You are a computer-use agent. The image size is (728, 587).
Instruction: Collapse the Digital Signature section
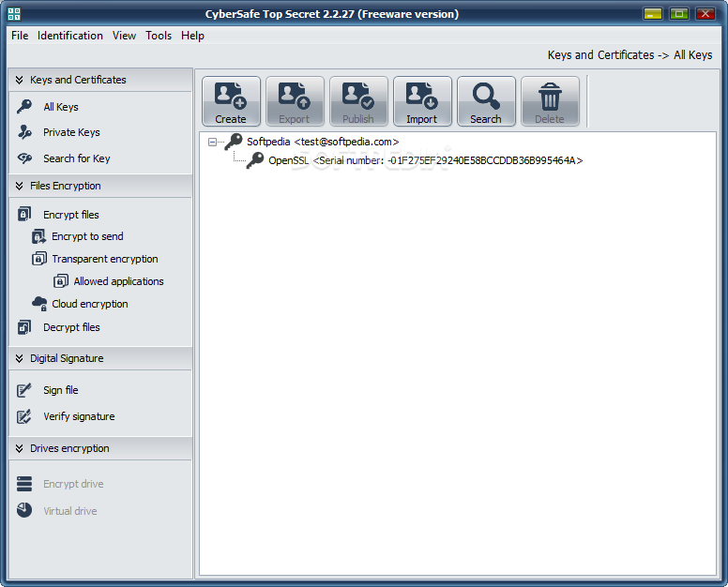(19, 358)
